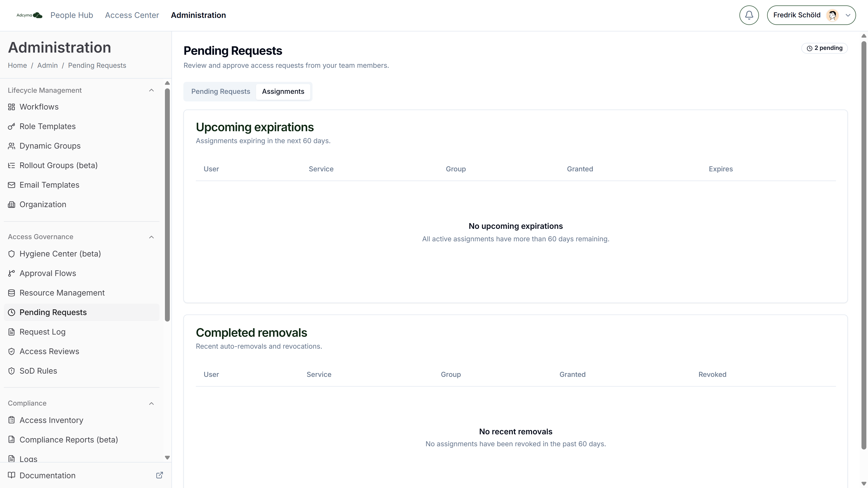Open the notifications bell
Image resolution: width=868 pixels, height=488 pixels.
coord(749,15)
